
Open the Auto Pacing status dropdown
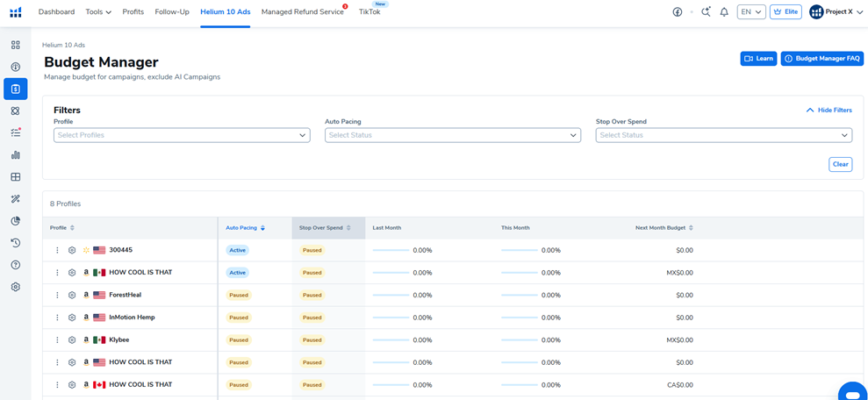452,135
